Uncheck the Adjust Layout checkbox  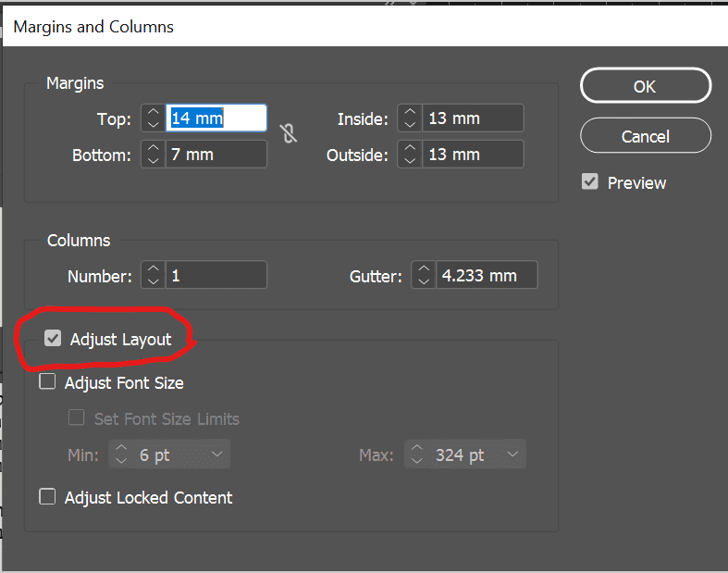click(x=53, y=340)
